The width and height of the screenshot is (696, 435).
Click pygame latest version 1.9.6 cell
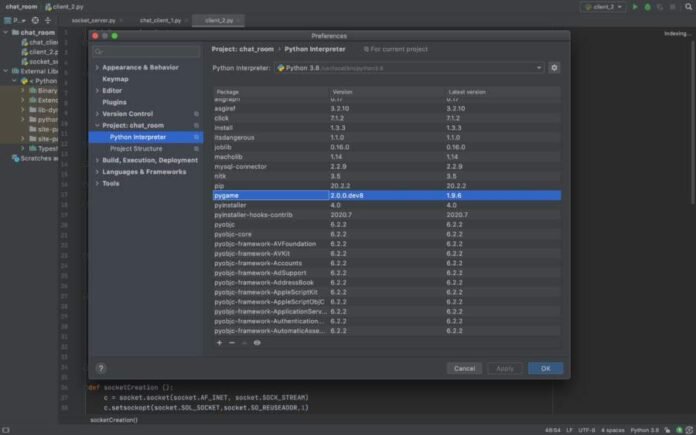(503, 195)
